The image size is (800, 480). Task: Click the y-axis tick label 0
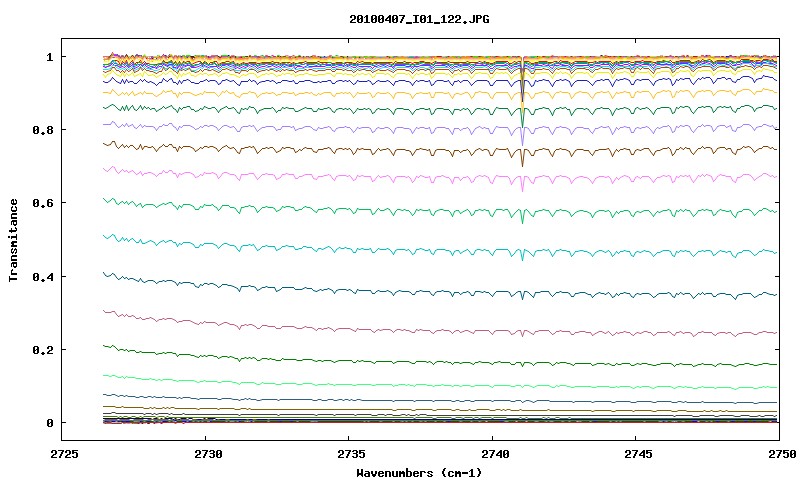[50, 423]
